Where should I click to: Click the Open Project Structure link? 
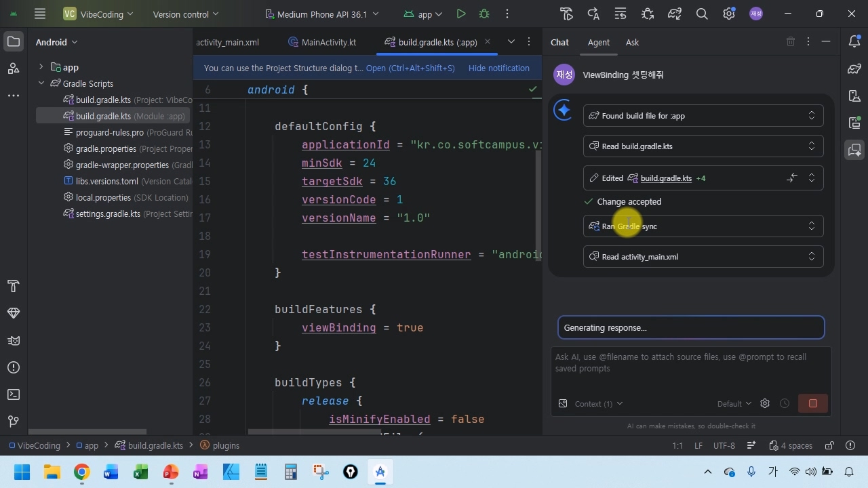pyautogui.click(x=410, y=68)
